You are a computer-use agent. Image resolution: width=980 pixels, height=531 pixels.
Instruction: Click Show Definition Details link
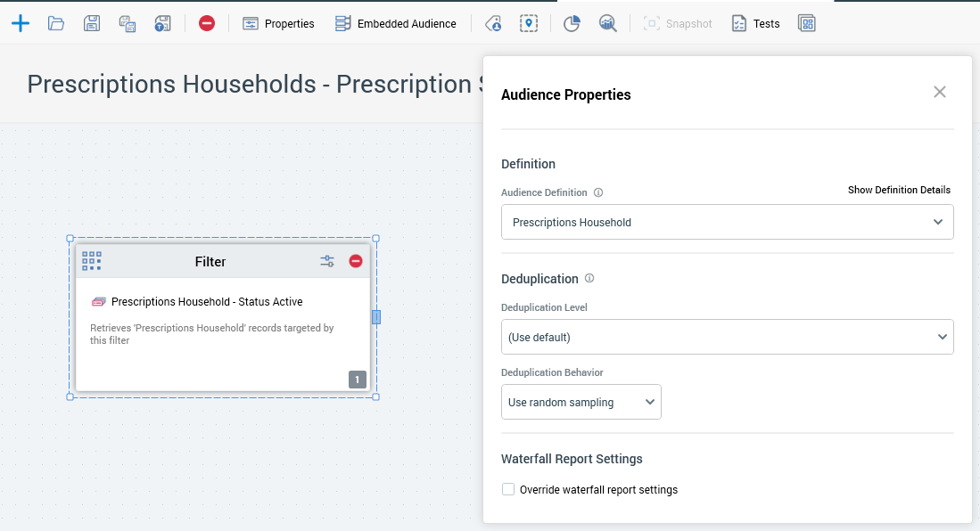tap(898, 190)
